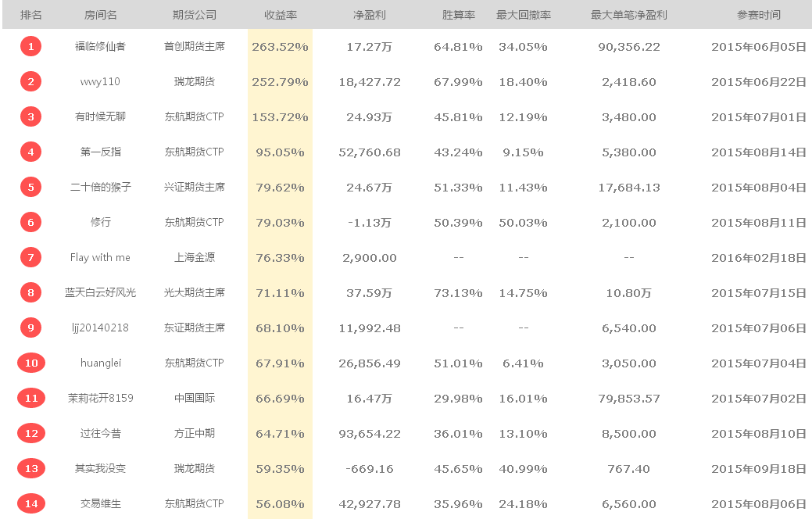This screenshot has height=519, width=812.
Task: Click the rank 4 red badge
Action: tap(30, 152)
